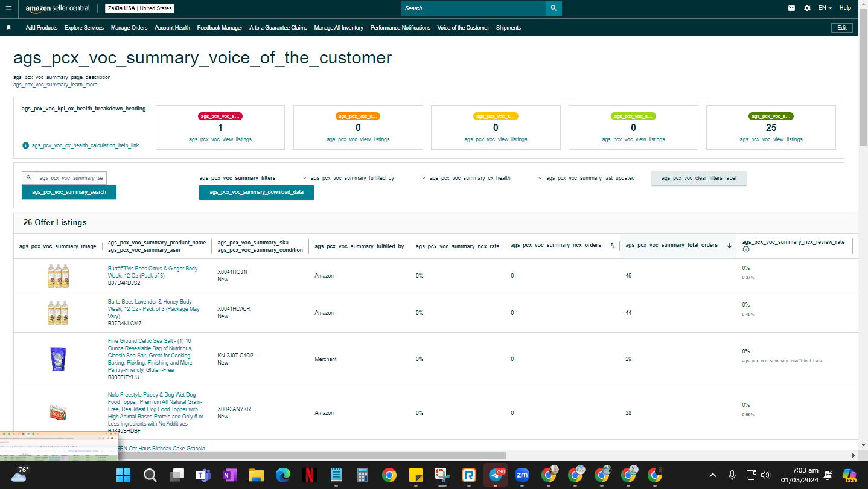Open Burts Bees Lavender & Honey Body Wash link
This screenshot has height=489, width=868.
153,309
